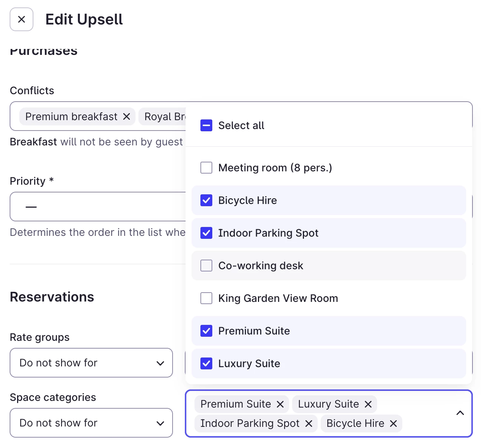Viewport: 481px width, 448px height.
Task: Open the Space categories dropdown
Action: 91,423
